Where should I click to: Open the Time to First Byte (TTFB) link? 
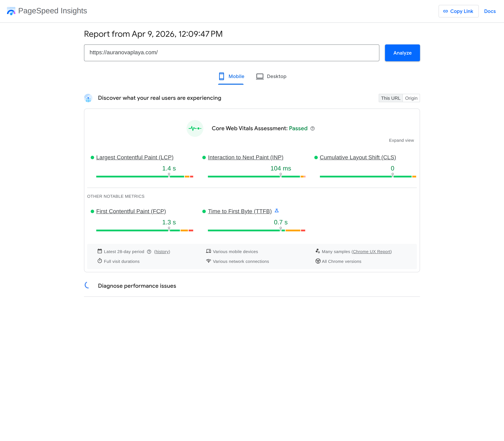(x=240, y=211)
